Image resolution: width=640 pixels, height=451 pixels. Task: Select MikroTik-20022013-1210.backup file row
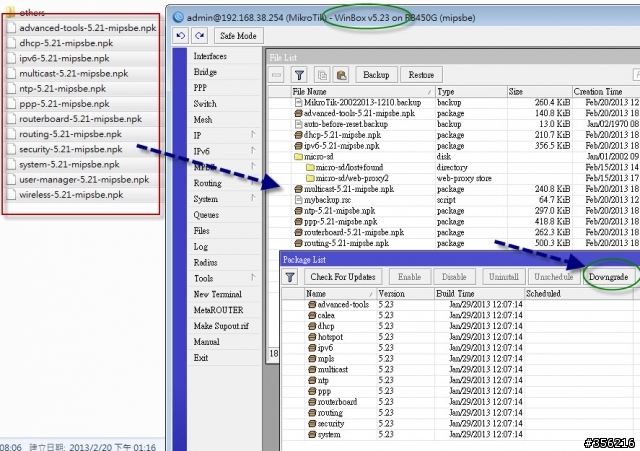[454, 102]
